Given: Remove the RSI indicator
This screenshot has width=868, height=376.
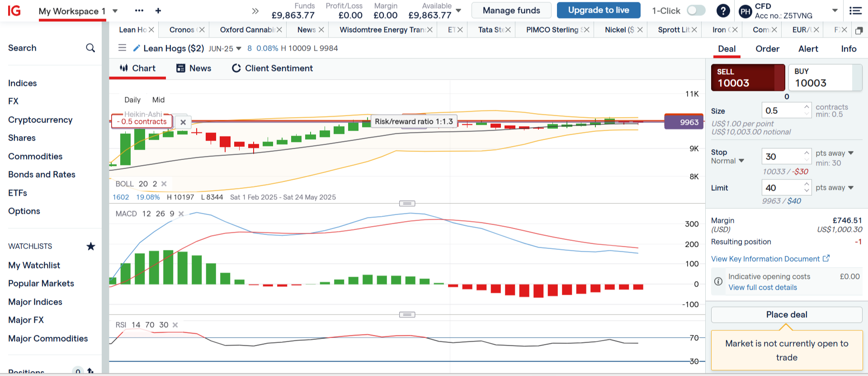Looking at the screenshot, I should 175,325.
